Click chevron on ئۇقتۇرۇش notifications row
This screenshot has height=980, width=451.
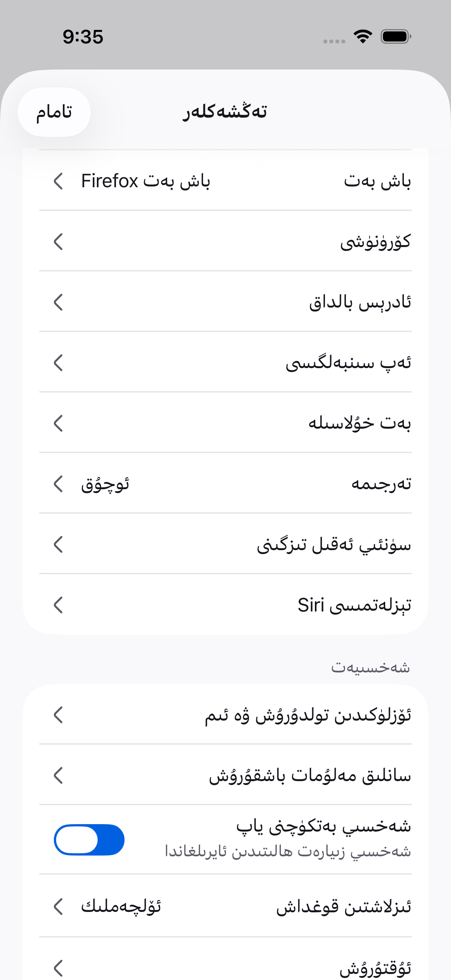(58, 968)
